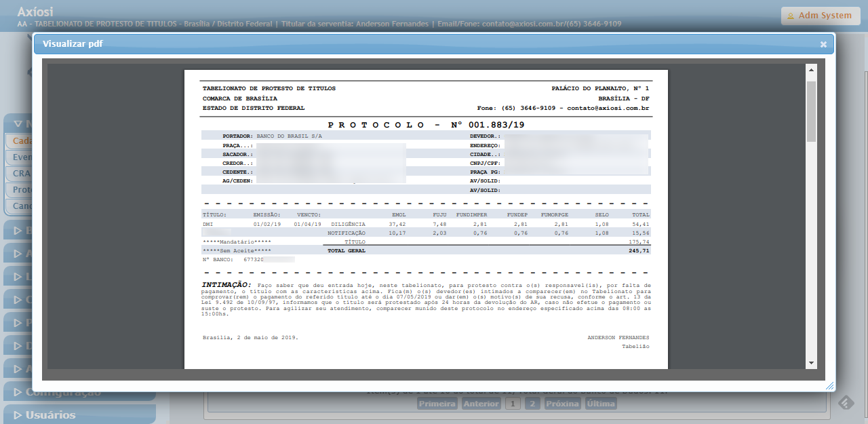Click the PDF scrollbar down arrow
This screenshot has height=424, width=868.
(x=811, y=364)
